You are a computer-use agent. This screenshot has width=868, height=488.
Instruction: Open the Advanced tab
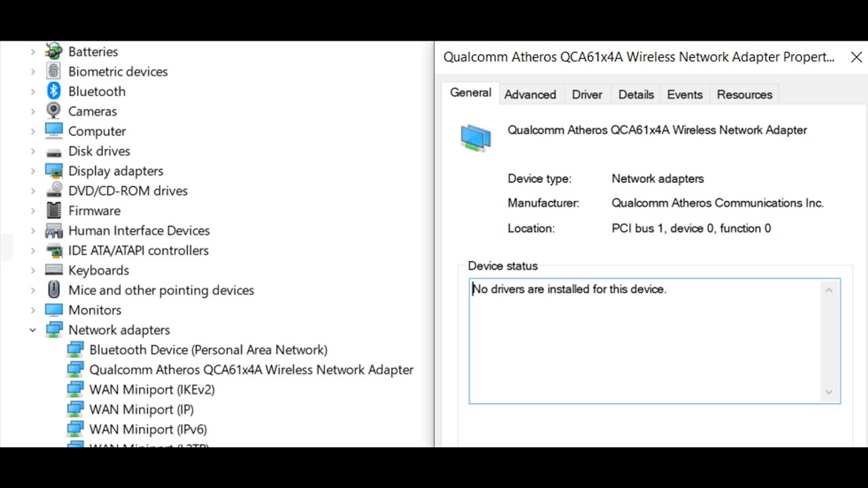(x=530, y=94)
